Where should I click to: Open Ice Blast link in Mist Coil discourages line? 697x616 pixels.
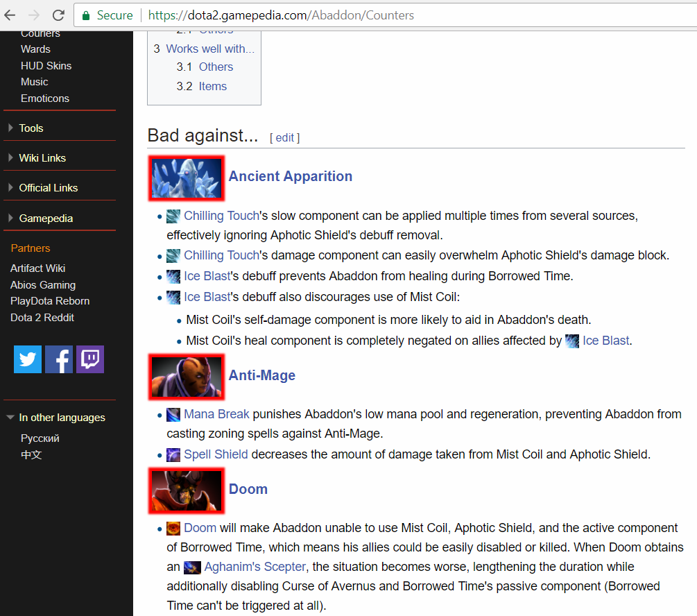coord(207,297)
